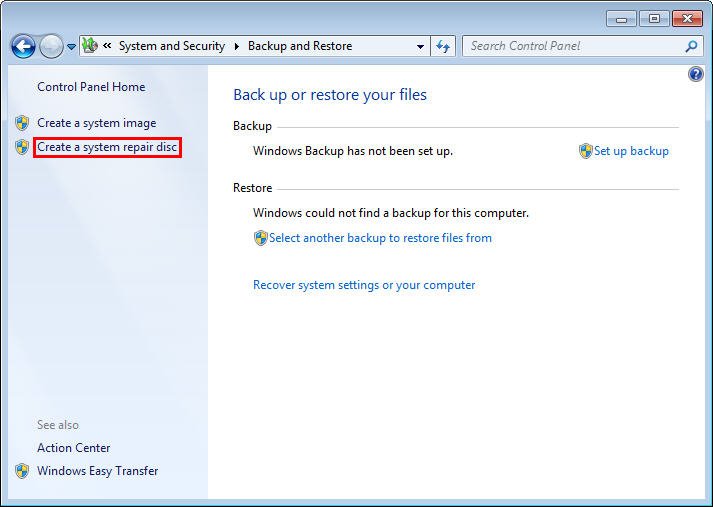
Task: Maximize the Backup and Restore window
Action: coord(654,19)
